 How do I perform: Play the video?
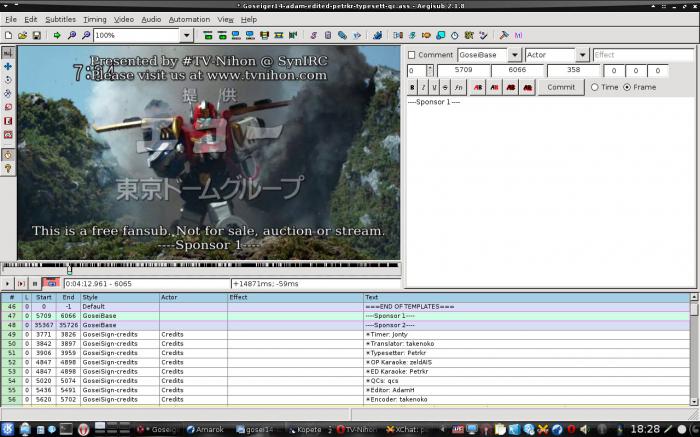coord(8,283)
